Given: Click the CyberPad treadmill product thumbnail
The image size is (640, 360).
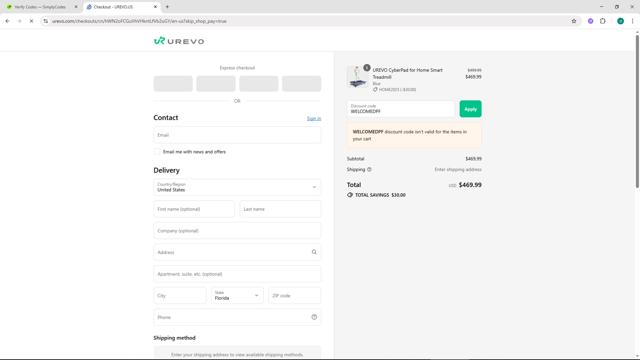Looking at the screenshot, I should [x=357, y=77].
